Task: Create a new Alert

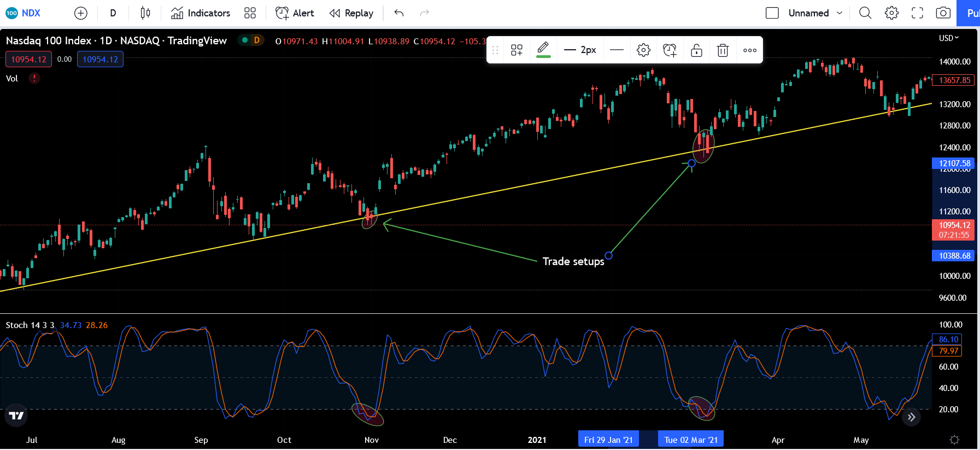Action: [295, 13]
